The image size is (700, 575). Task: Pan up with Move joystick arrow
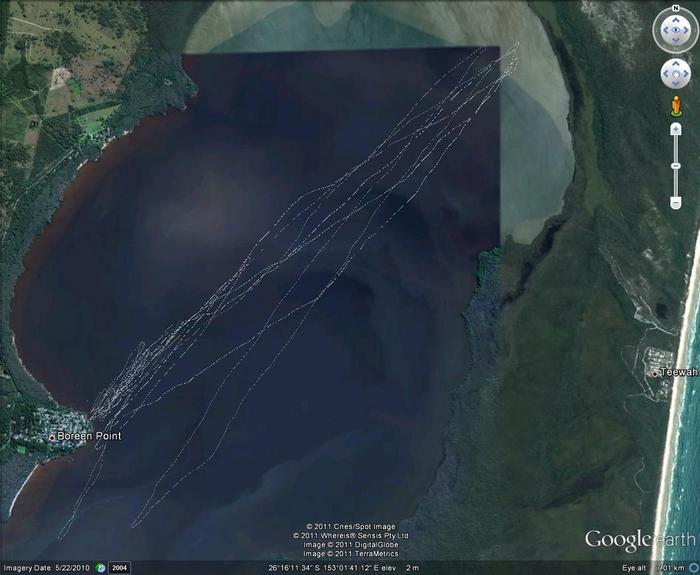(675, 64)
